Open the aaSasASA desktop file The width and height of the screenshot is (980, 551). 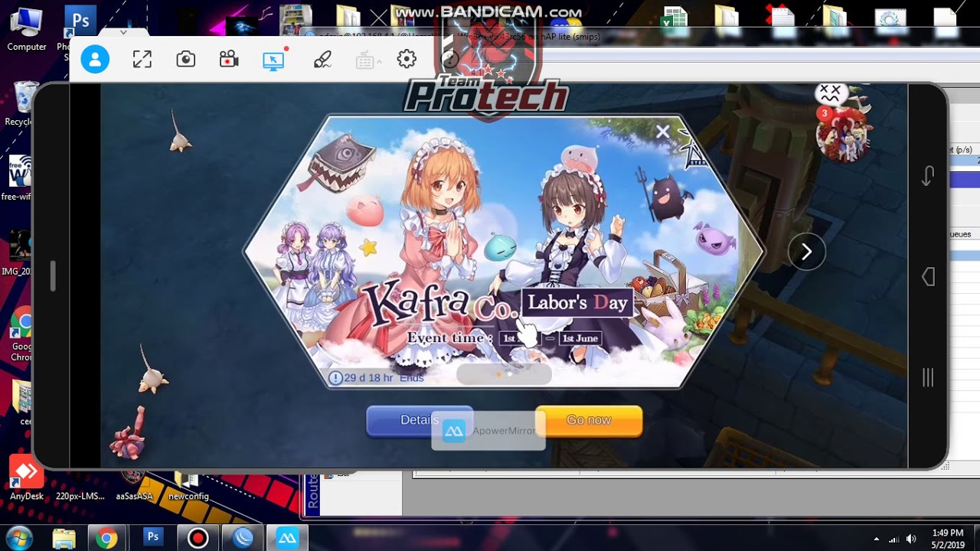[x=134, y=487]
